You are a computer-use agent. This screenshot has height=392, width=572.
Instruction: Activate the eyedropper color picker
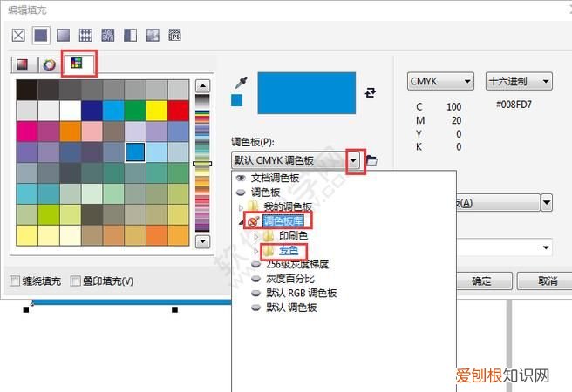pyautogui.click(x=242, y=83)
